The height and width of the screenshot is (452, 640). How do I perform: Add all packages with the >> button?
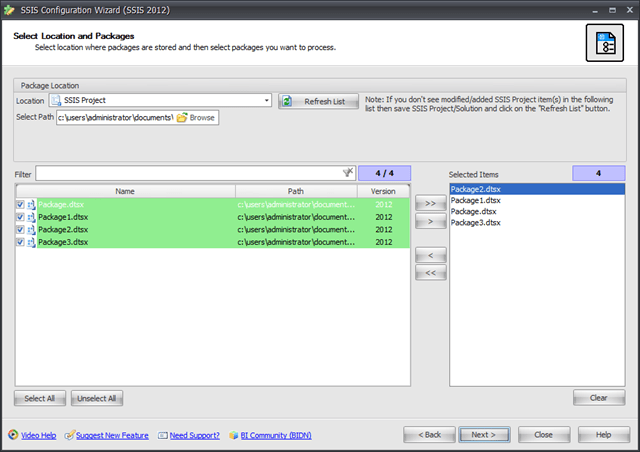click(x=431, y=203)
